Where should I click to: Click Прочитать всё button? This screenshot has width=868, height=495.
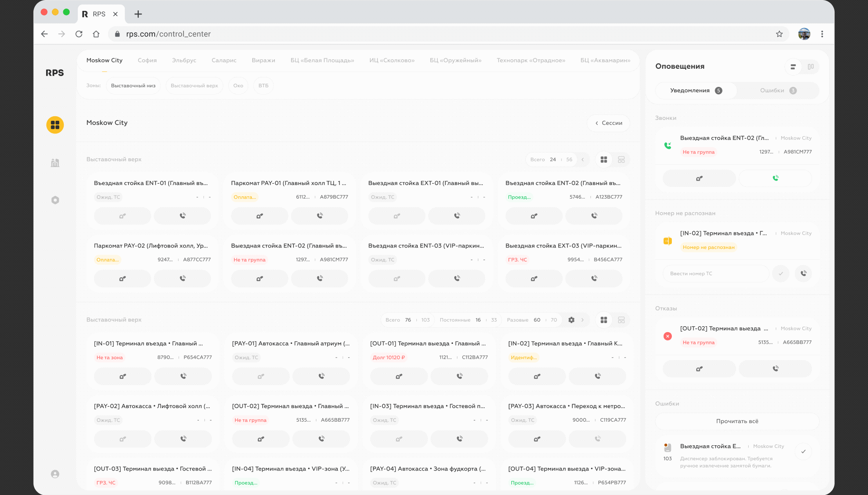coord(737,421)
